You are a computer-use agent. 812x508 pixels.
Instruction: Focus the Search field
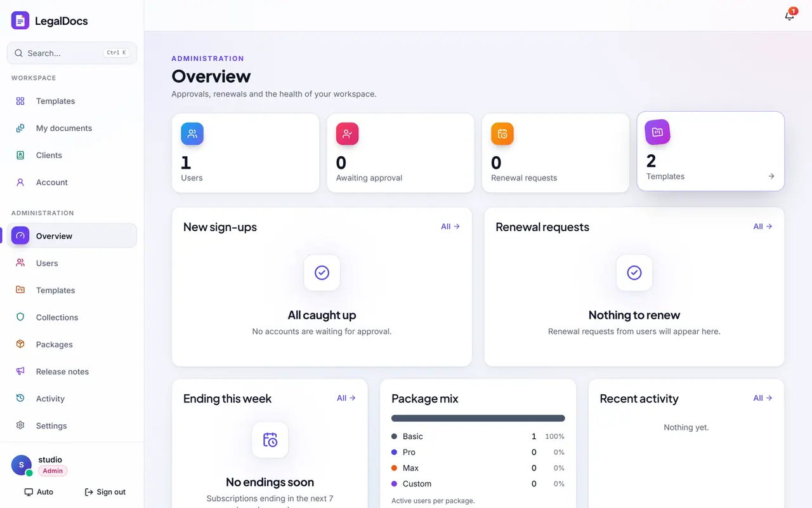tap(72, 53)
